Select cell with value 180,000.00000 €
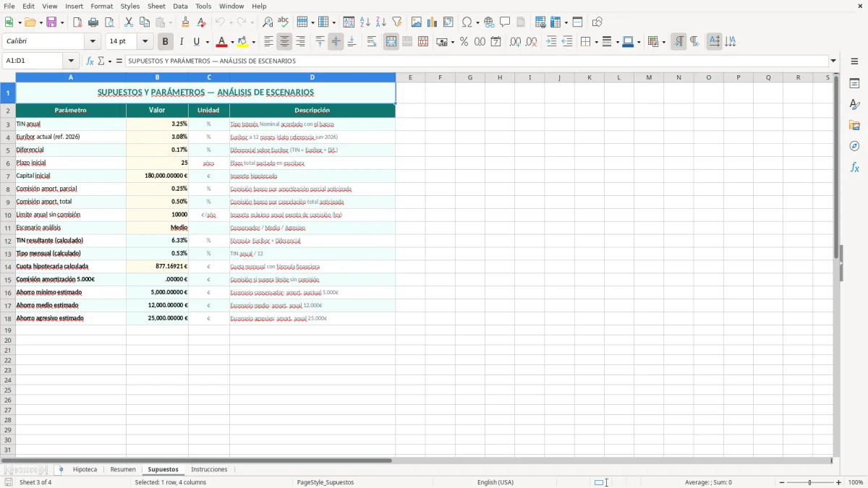Image resolution: width=868 pixels, height=488 pixels. click(x=157, y=176)
